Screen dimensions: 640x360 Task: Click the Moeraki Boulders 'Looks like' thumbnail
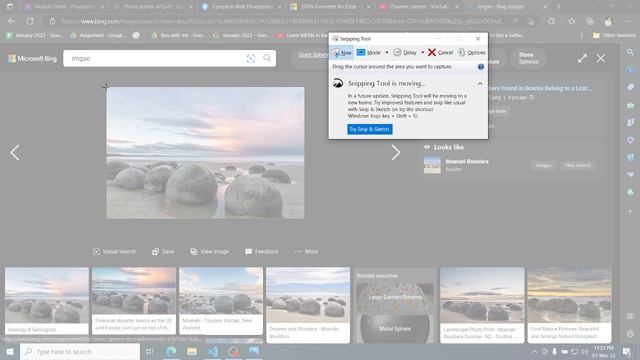(x=432, y=165)
